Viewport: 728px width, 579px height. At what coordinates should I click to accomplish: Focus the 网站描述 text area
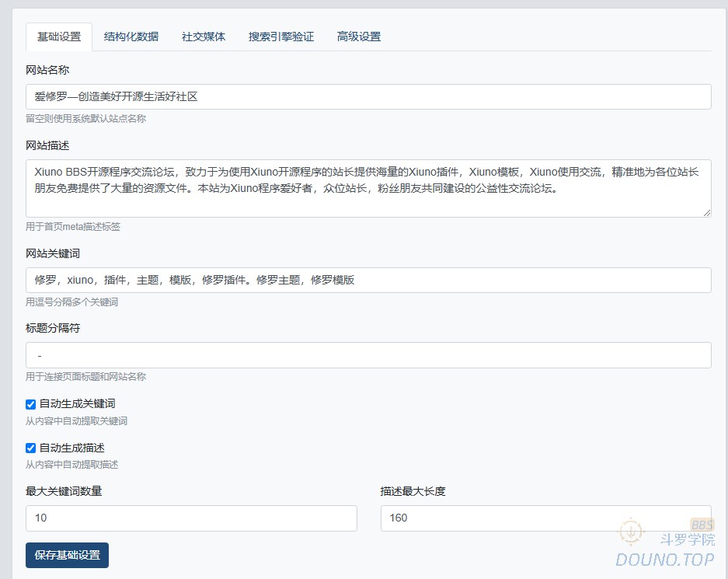pyautogui.click(x=368, y=188)
